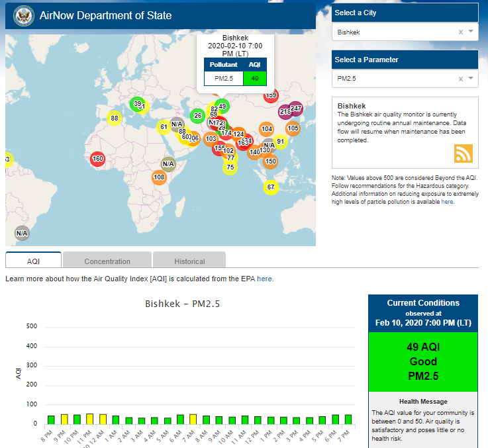Click the 7 PM bar in the chart
The height and width of the screenshot is (448, 488).
pyautogui.click(x=348, y=419)
